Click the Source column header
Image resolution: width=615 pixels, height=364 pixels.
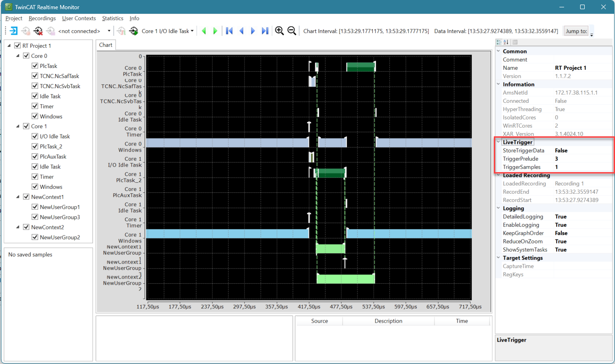click(319, 321)
